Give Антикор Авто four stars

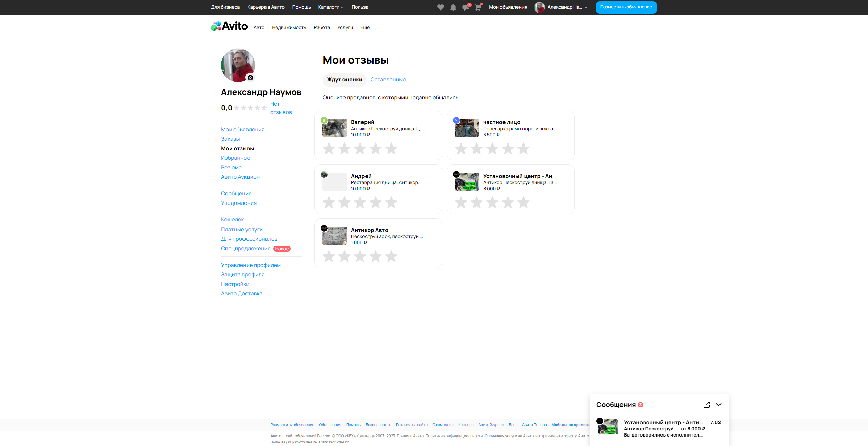coord(375,256)
